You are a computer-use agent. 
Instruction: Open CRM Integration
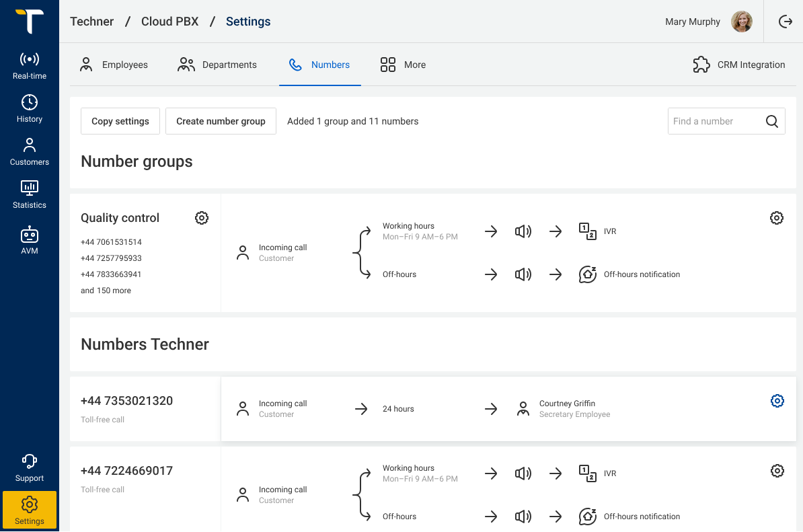738,65
